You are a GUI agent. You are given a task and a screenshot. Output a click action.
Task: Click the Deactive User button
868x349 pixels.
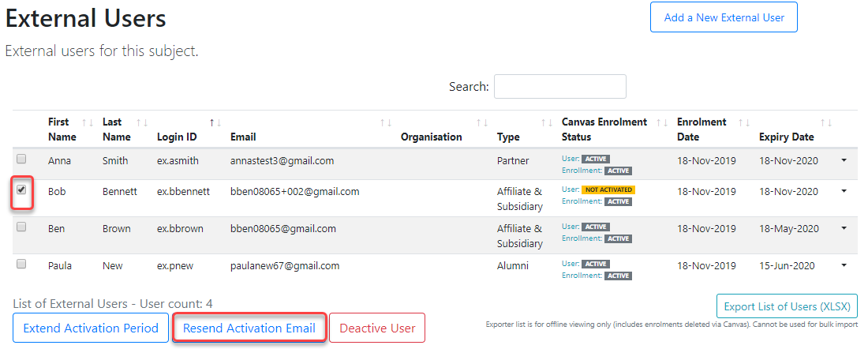point(377,328)
